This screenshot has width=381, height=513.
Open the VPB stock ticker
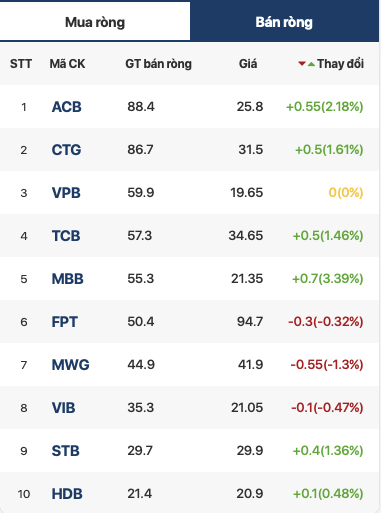[66, 193]
